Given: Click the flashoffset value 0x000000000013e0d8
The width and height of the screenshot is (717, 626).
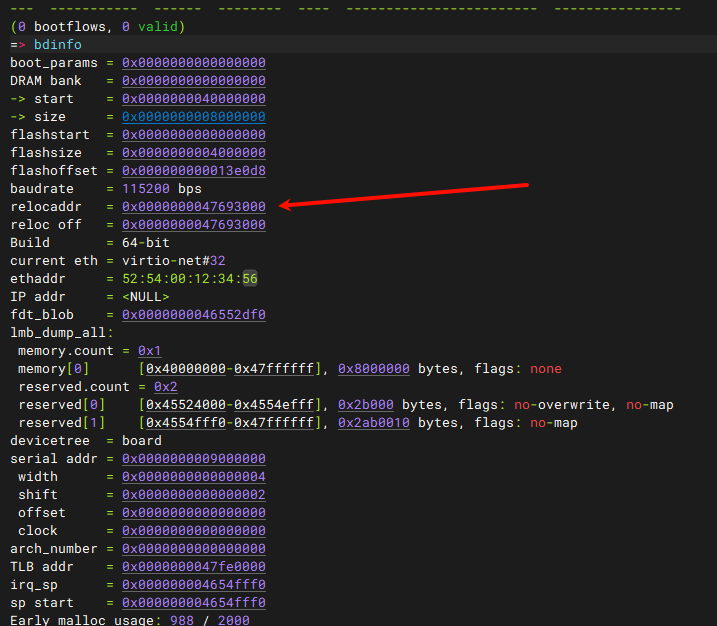Looking at the screenshot, I should point(194,171).
